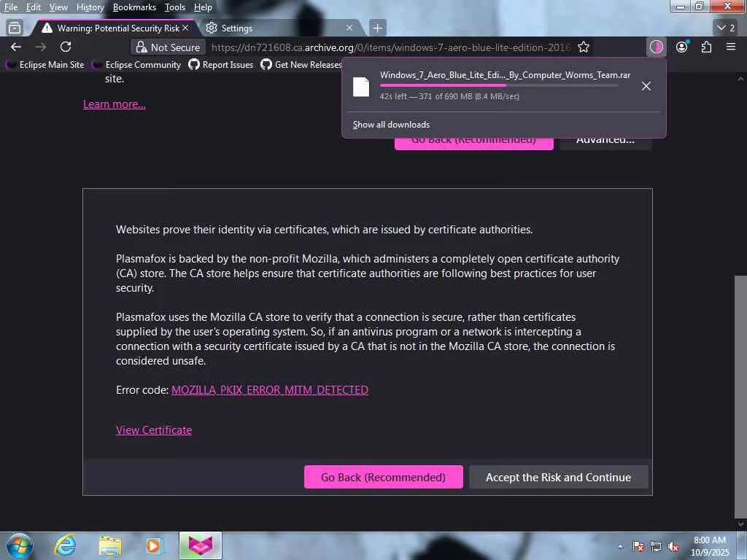Open the Windows Start orb
Screen dimensions: 747x560
coord(19,545)
